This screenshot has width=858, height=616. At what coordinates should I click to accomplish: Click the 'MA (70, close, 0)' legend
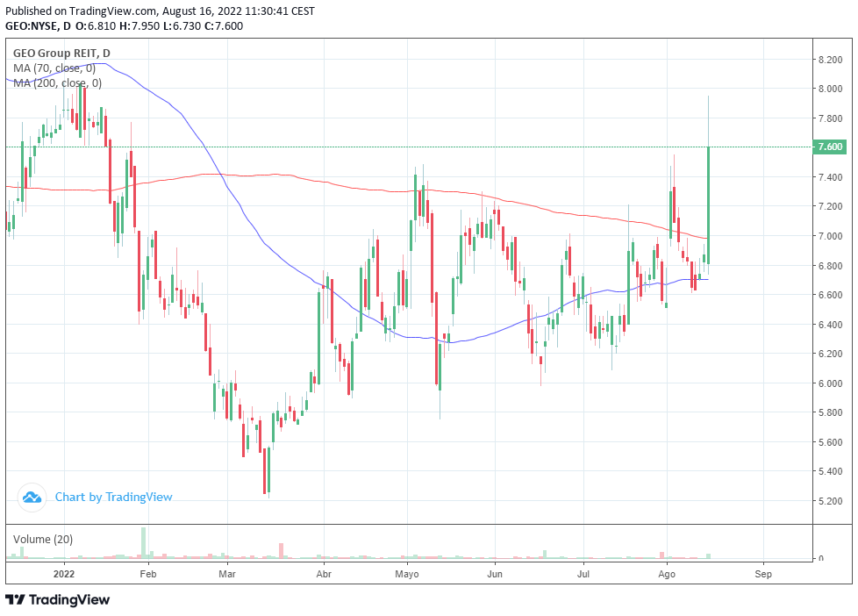pyautogui.click(x=54, y=68)
